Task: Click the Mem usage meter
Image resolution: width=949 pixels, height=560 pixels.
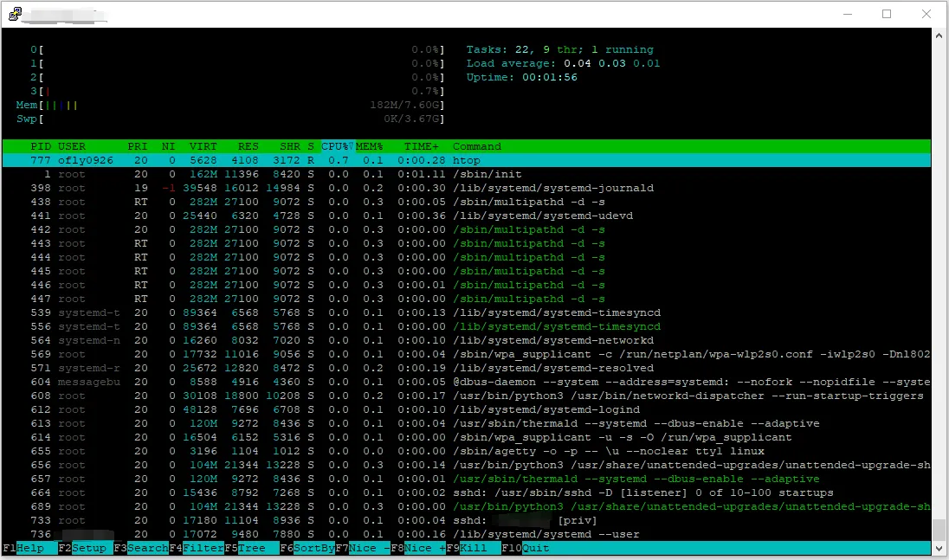Action: pos(230,106)
